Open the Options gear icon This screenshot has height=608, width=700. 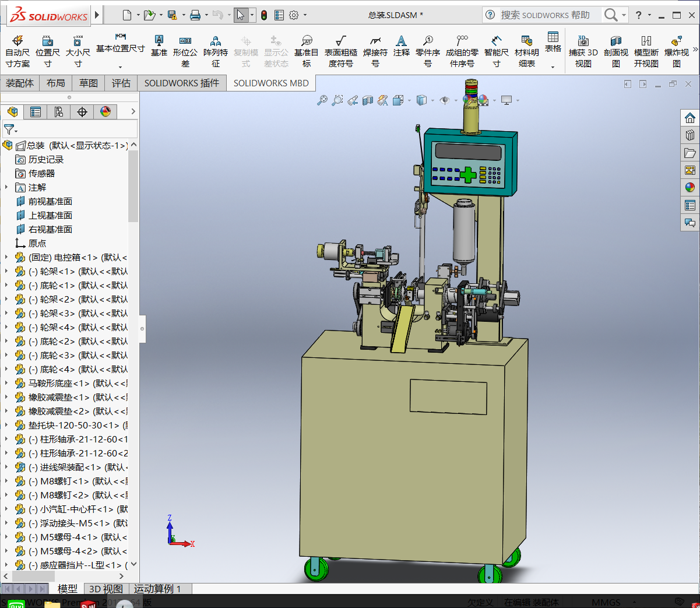click(x=294, y=15)
